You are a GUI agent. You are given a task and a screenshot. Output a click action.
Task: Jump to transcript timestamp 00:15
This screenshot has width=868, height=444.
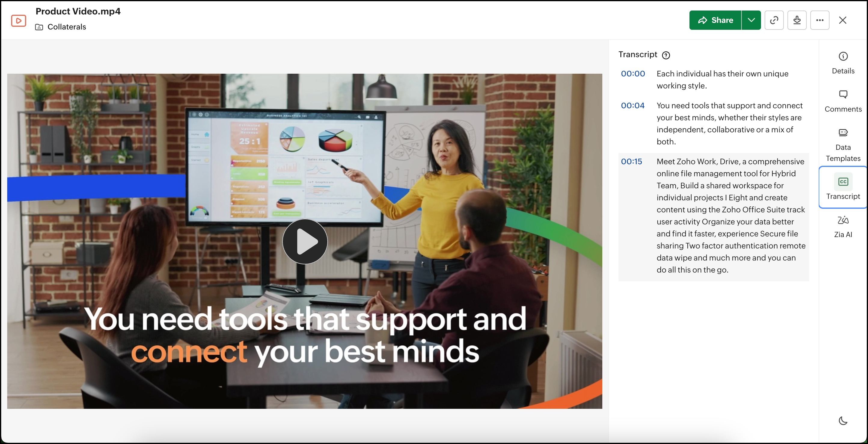pos(631,162)
